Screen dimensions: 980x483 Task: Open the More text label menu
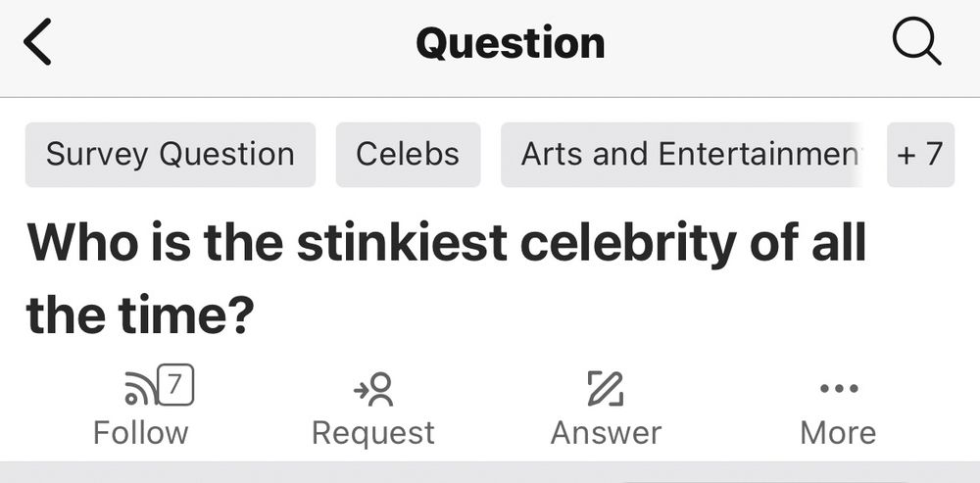pos(838,433)
